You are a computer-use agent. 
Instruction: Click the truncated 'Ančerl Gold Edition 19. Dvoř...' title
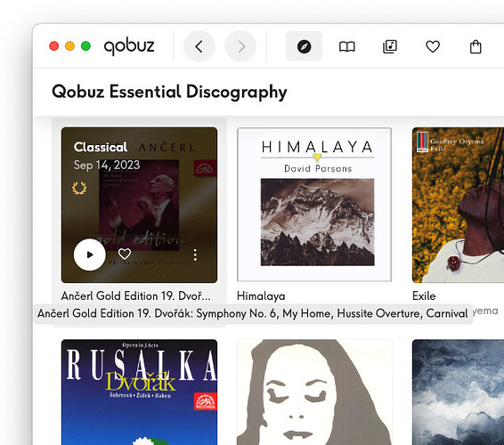point(136,295)
